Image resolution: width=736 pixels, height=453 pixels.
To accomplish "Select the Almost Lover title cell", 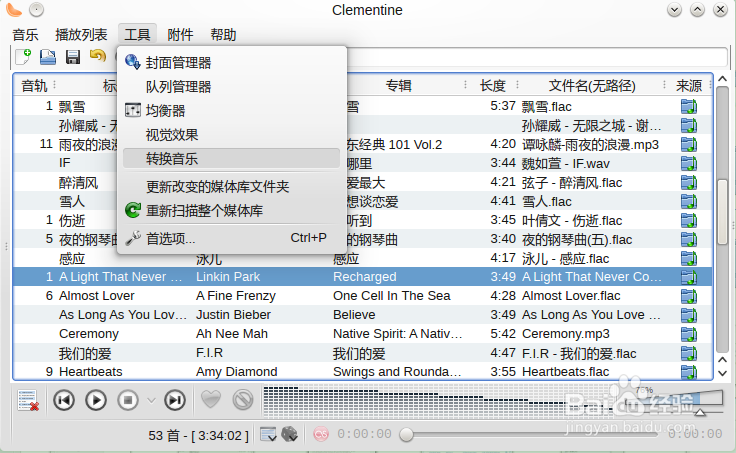I will 97,296.
